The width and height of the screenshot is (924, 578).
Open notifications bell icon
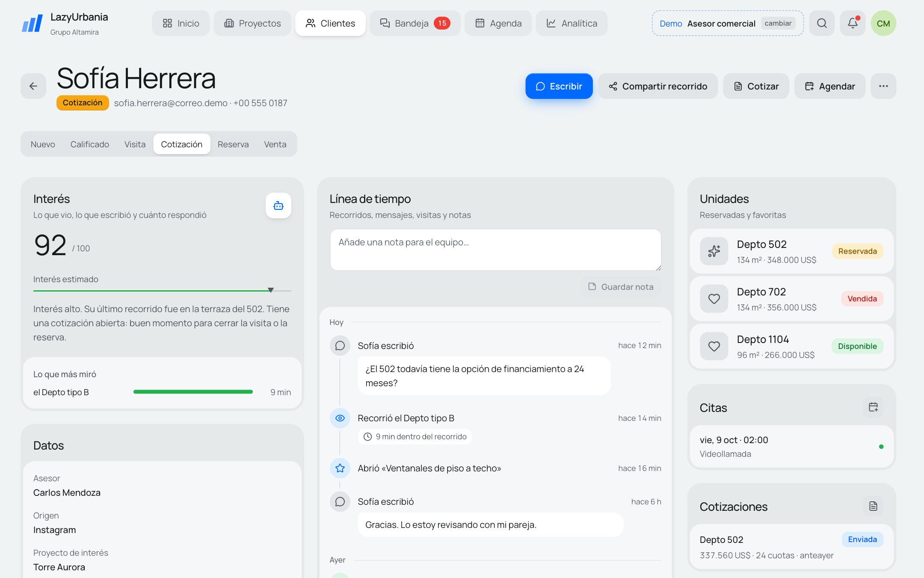pos(853,23)
